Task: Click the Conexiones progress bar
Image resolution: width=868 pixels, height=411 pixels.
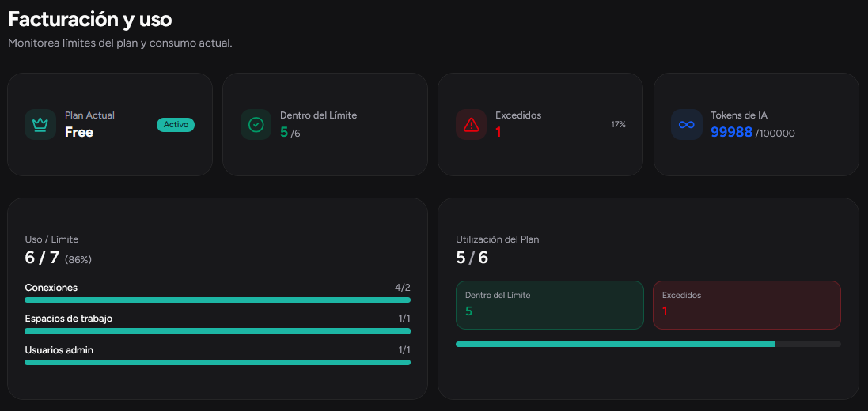Action: 218,300
